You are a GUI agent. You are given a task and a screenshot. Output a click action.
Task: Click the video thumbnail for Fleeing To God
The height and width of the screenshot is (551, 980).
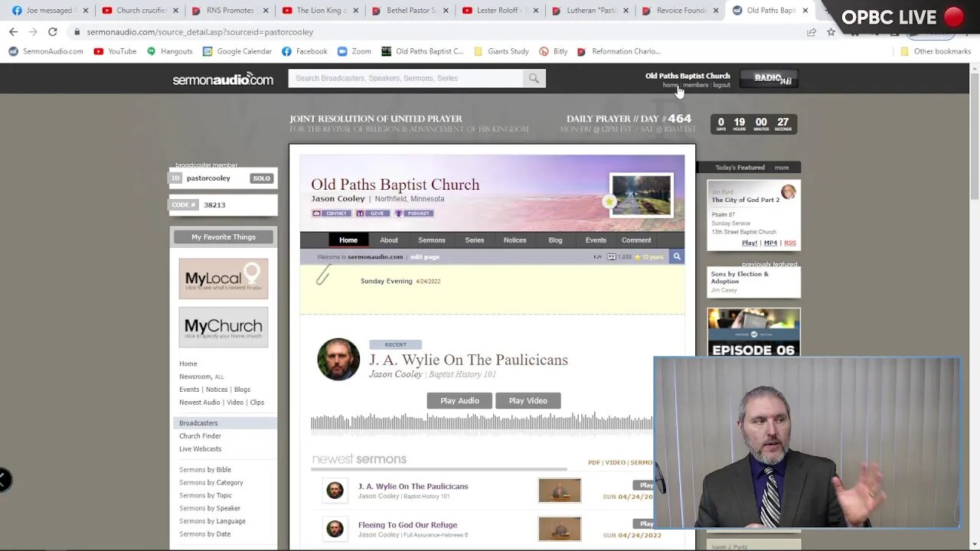(560, 529)
